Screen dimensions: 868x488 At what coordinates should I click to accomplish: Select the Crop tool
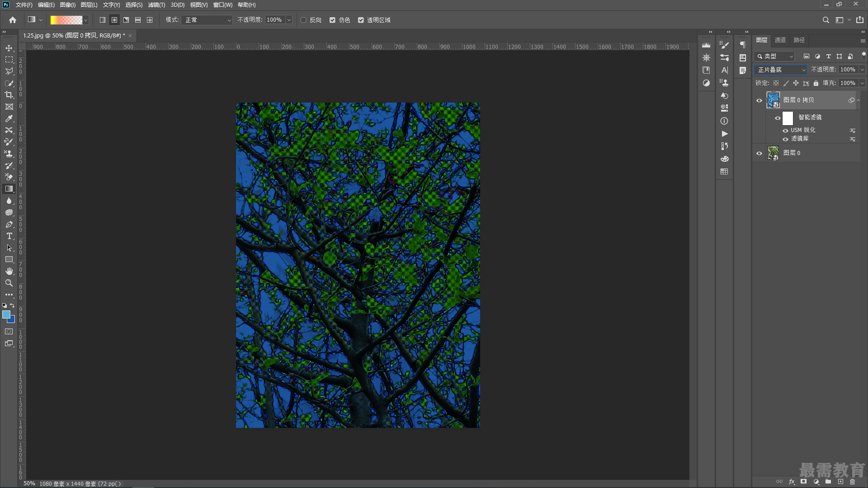point(9,95)
